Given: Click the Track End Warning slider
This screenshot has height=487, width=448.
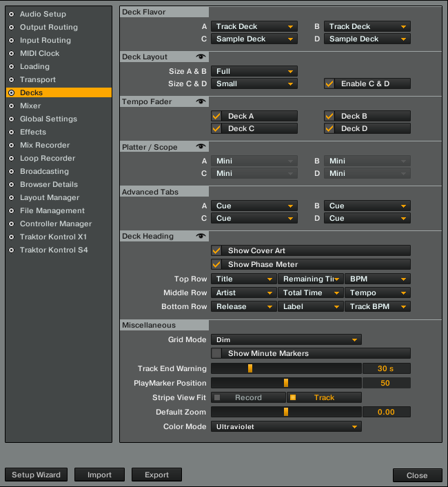Looking at the screenshot, I should point(285,368).
